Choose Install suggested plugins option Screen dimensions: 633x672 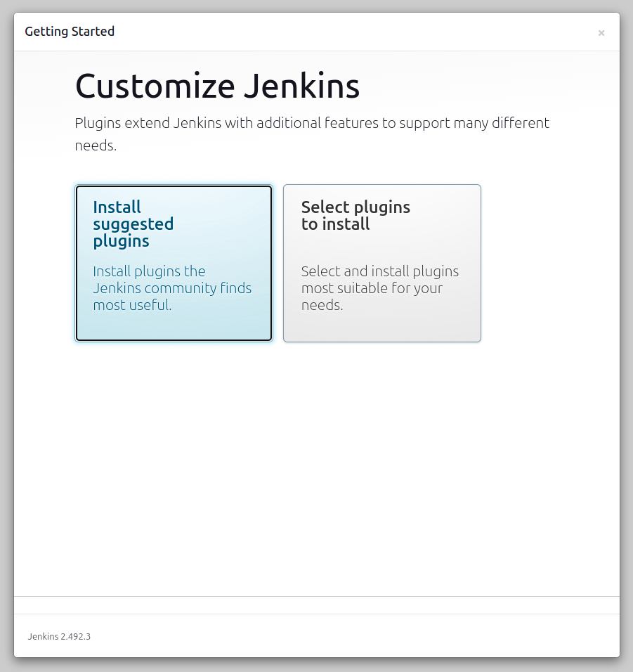click(x=174, y=263)
